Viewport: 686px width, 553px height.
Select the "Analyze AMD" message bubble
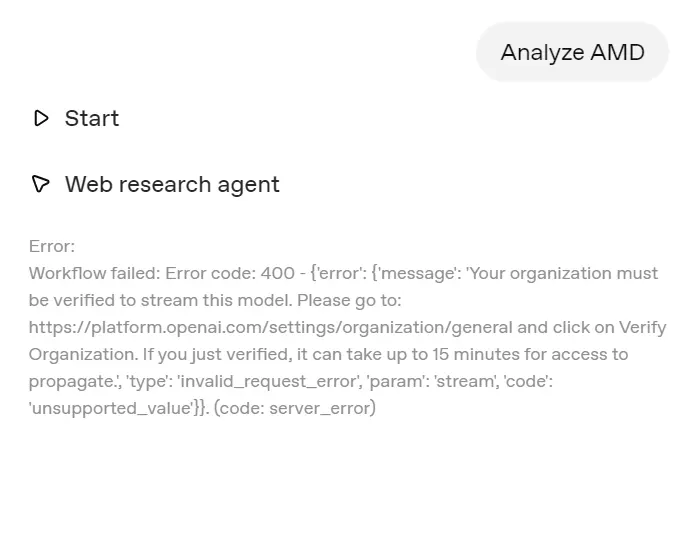coord(572,52)
